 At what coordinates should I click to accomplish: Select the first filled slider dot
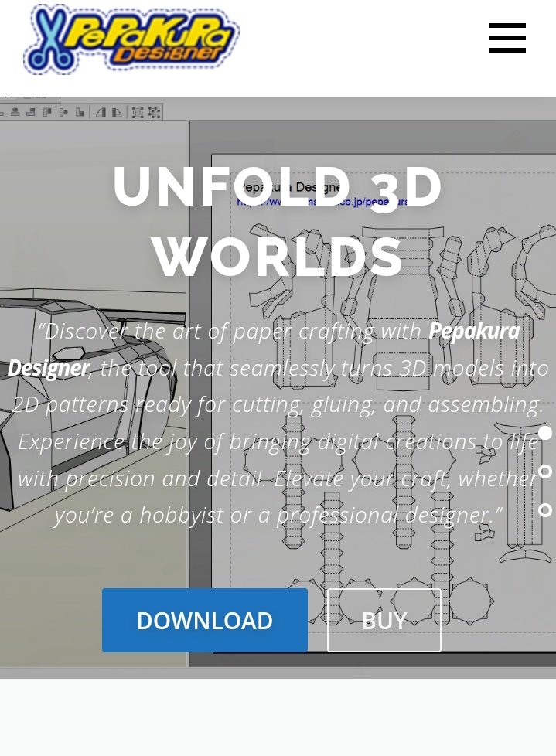click(545, 432)
